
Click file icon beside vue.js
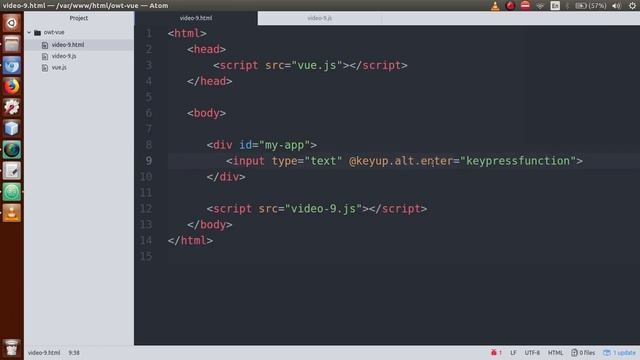[45, 68]
